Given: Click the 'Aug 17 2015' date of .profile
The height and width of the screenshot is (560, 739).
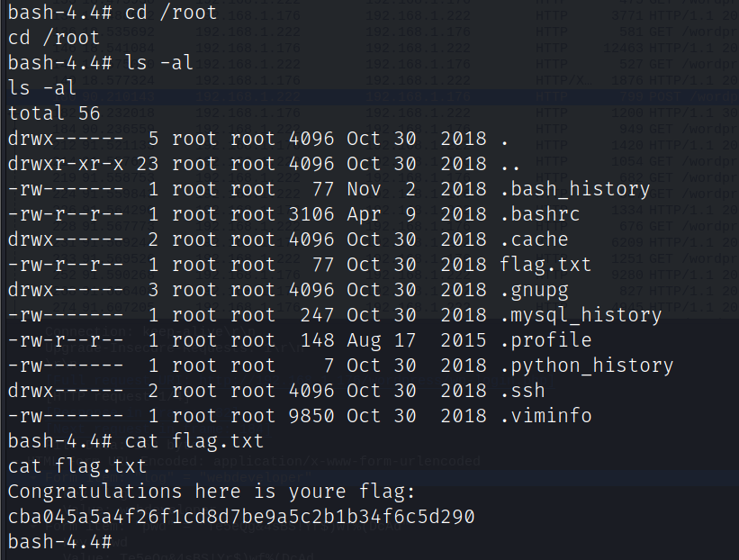Looking at the screenshot, I should point(417,340).
